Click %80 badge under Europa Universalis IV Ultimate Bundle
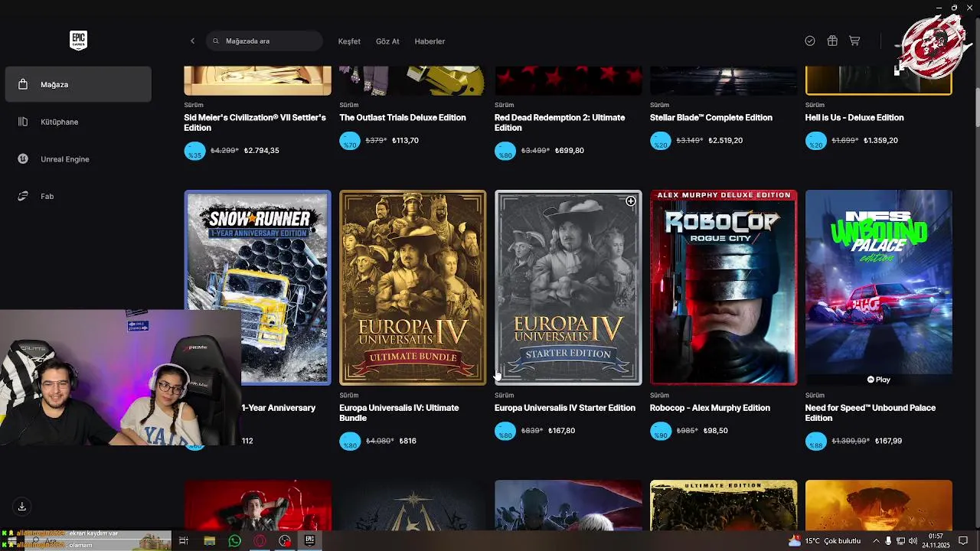 (350, 442)
